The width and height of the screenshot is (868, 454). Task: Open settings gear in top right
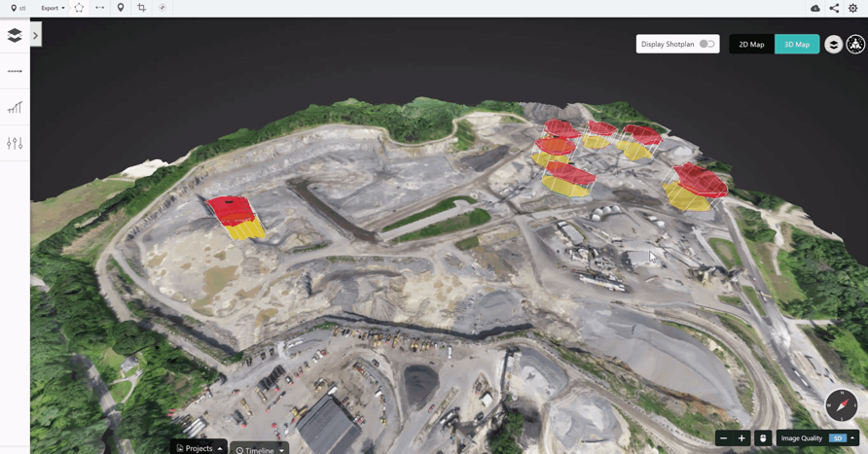[853, 8]
